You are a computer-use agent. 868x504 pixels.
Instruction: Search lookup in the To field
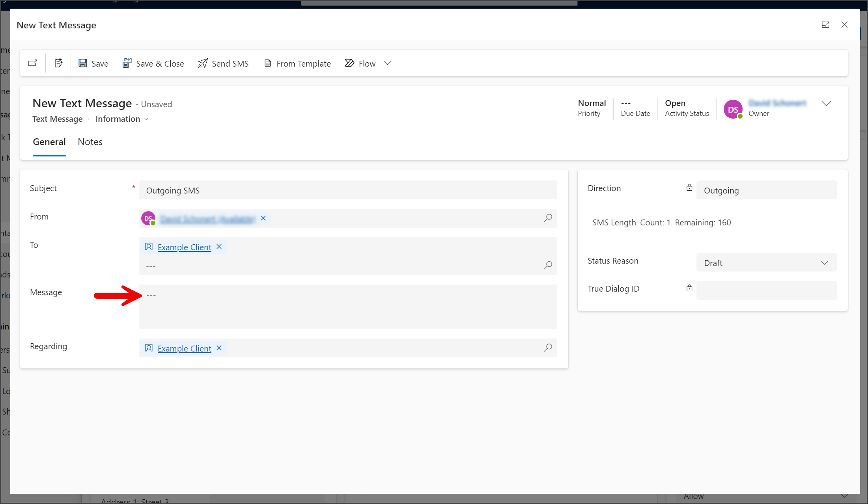coord(548,265)
